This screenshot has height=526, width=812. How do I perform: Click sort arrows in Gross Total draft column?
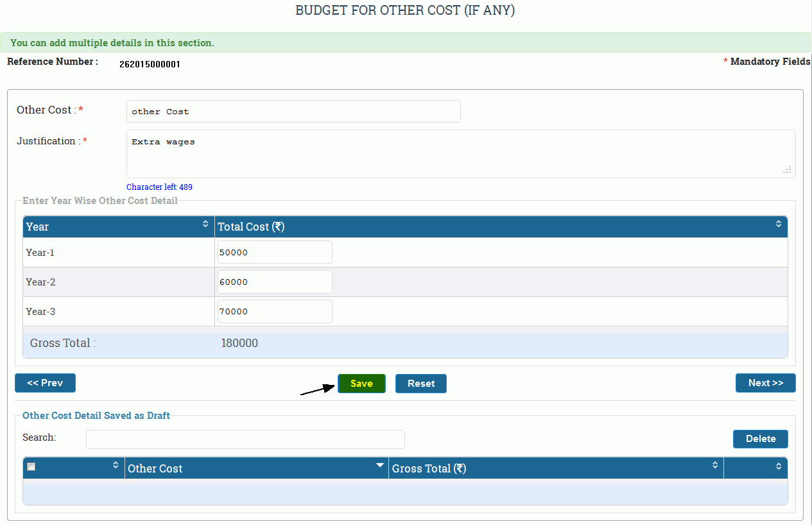pyautogui.click(x=715, y=465)
